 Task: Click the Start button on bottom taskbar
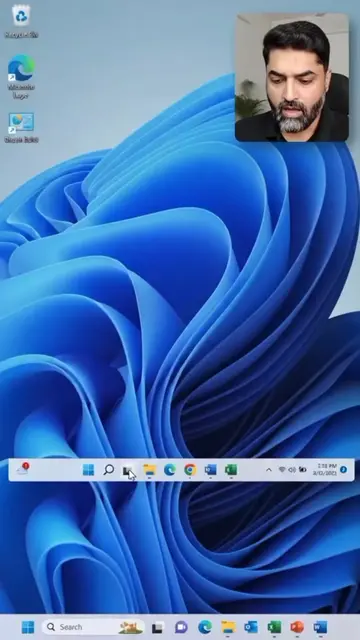click(28, 627)
